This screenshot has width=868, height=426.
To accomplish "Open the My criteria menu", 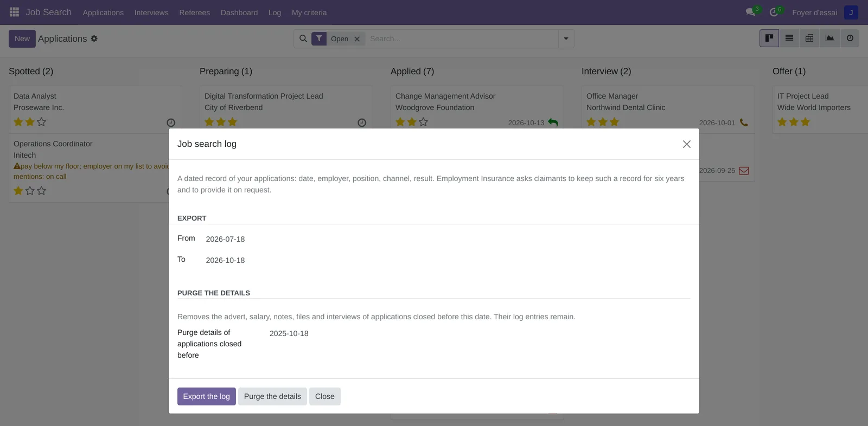I will (309, 12).
